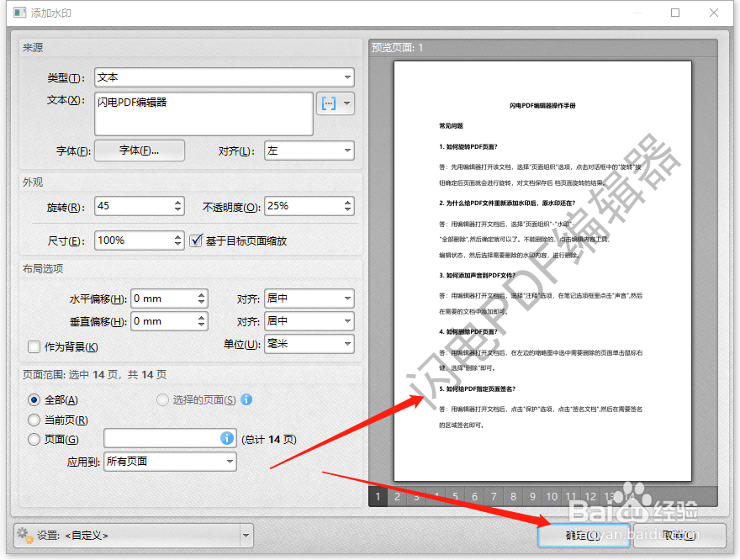Open the text alignment 左 dropdown
This screenshot has width=740, height=560.
click(309, 151)
